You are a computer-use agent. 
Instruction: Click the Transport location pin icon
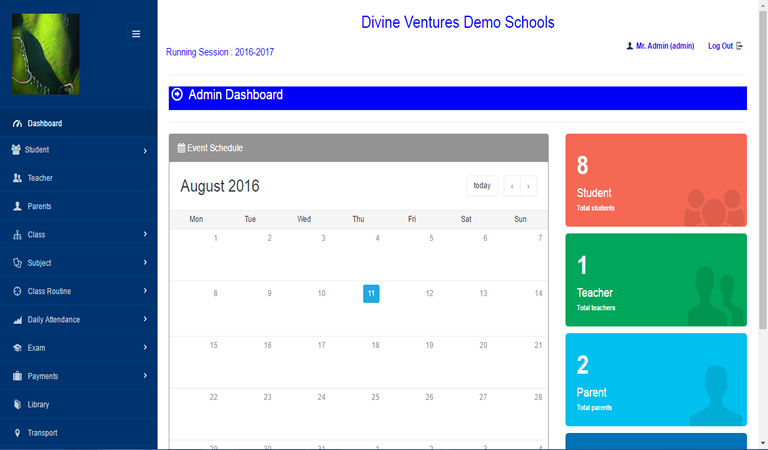tap(17, 433)
